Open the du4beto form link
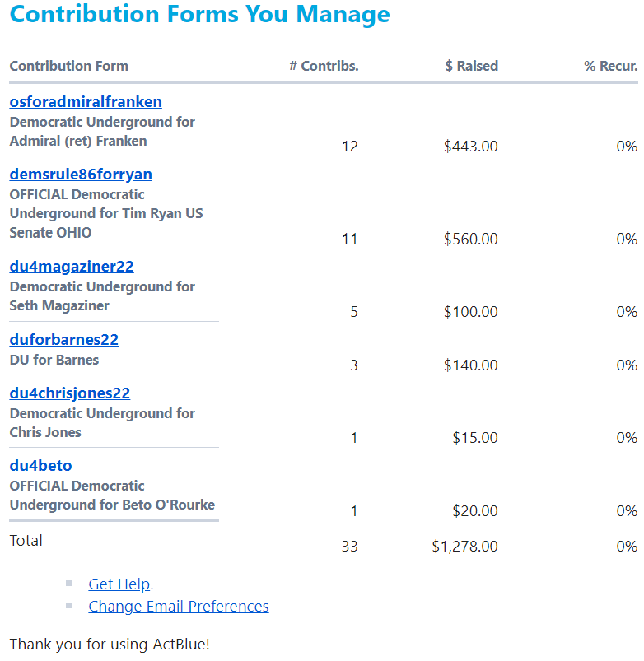The width and height of the screenshot is (644, 661). tap(40, 466)
